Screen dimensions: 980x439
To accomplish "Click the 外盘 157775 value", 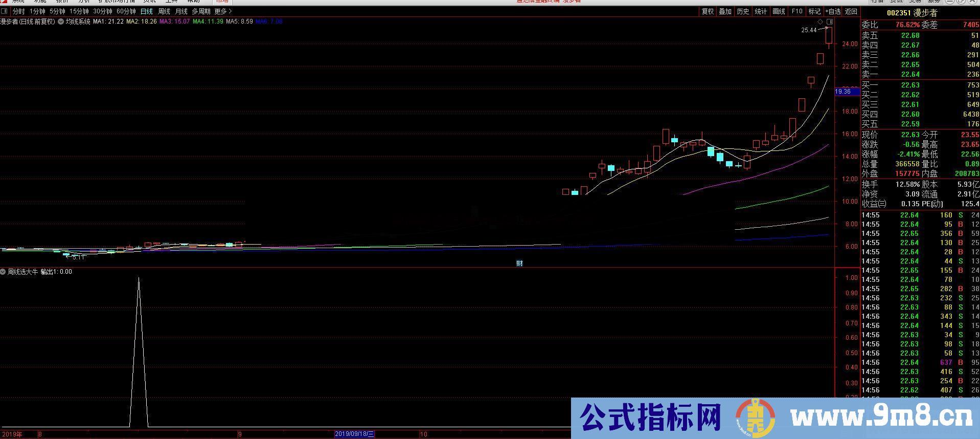I will point(907,173).
